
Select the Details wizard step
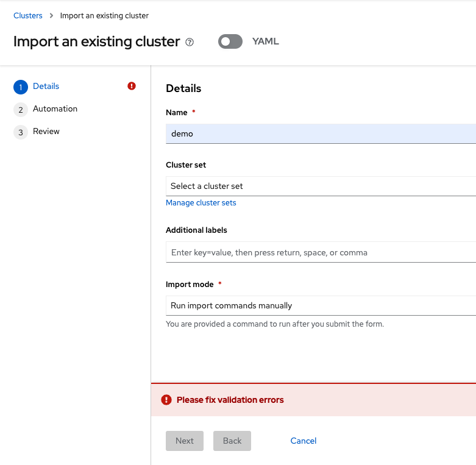(46, 86)
